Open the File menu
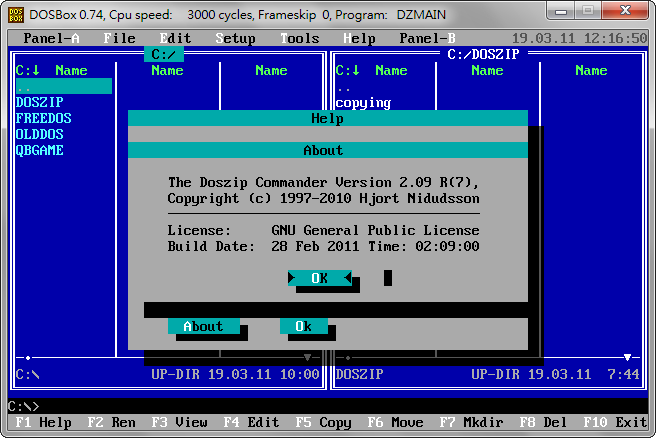This screenshot has height=438, width=656. pyautogui.click(x=120, y=38)
